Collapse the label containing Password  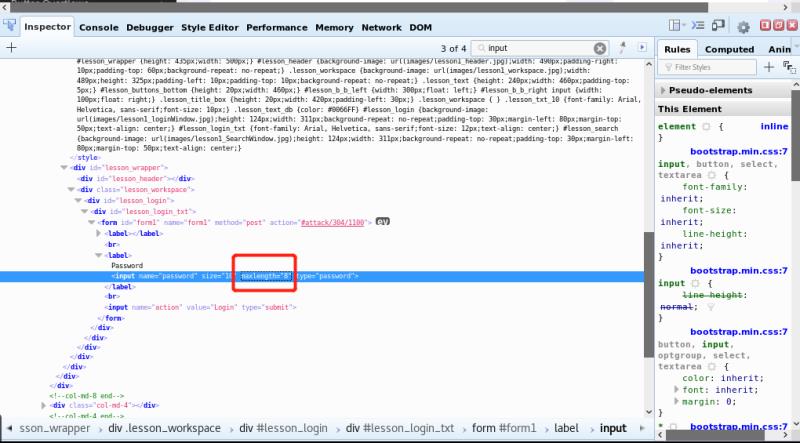98,255
